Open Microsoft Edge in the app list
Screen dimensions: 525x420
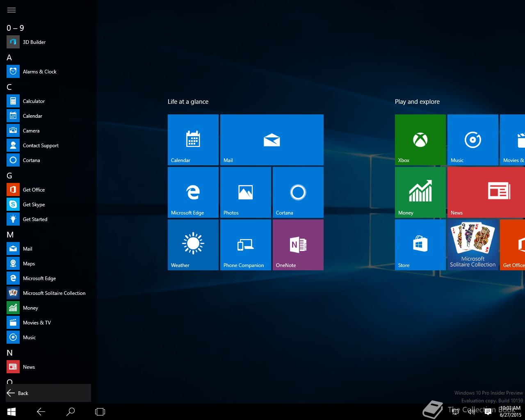click(48, 278)
